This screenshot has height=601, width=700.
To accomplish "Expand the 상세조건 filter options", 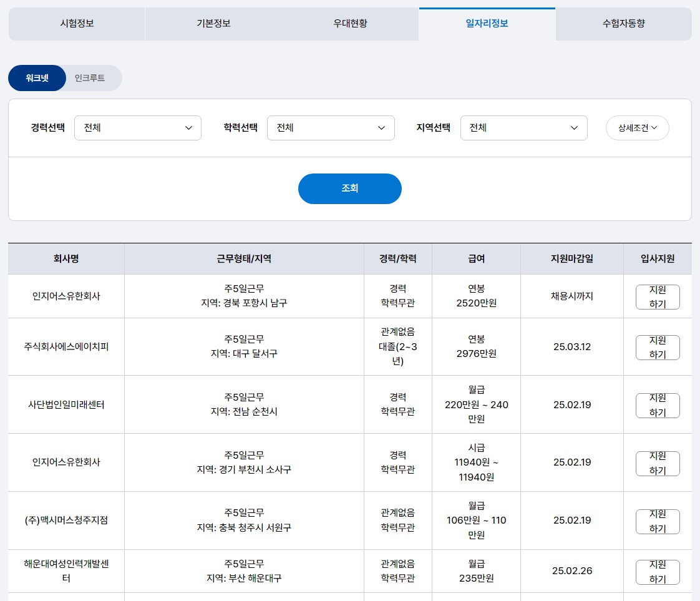I will 637,127.
